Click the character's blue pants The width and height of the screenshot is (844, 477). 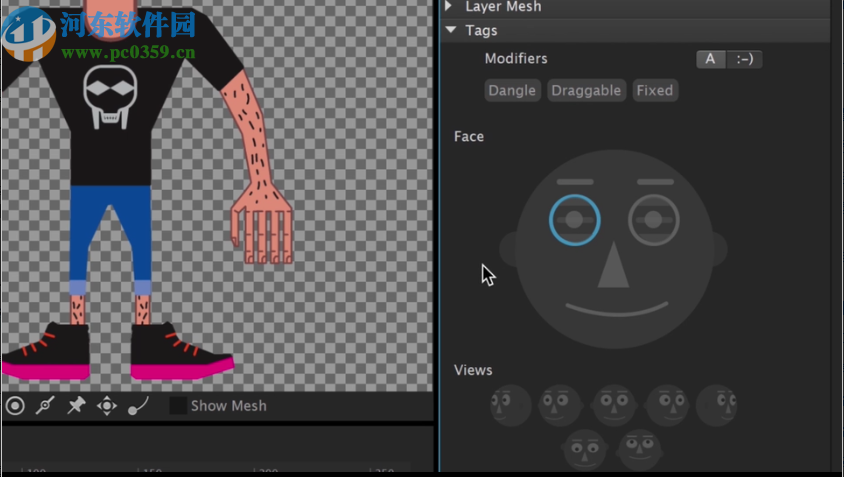pyautogui.click(x=110, y=232)
